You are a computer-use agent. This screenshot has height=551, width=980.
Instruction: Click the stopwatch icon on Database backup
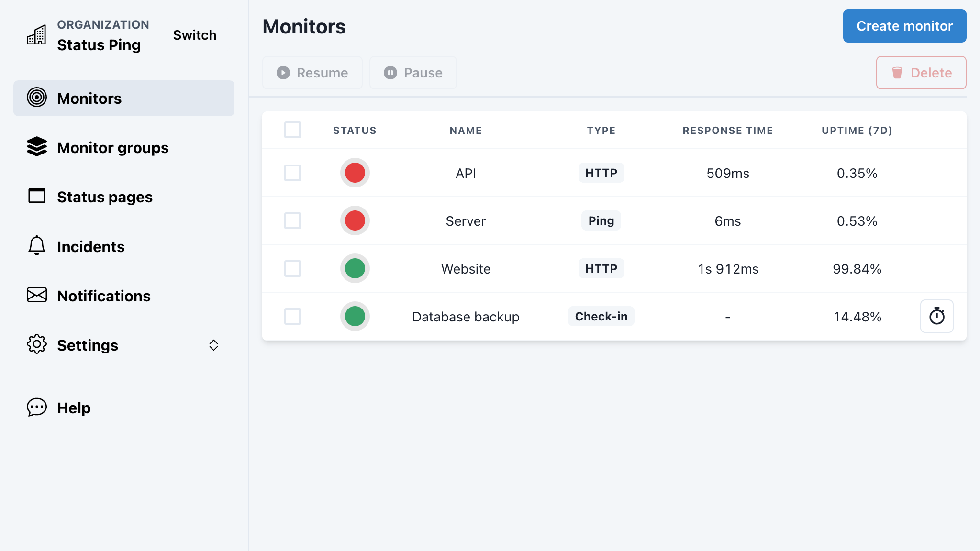(x=936, y=316)
